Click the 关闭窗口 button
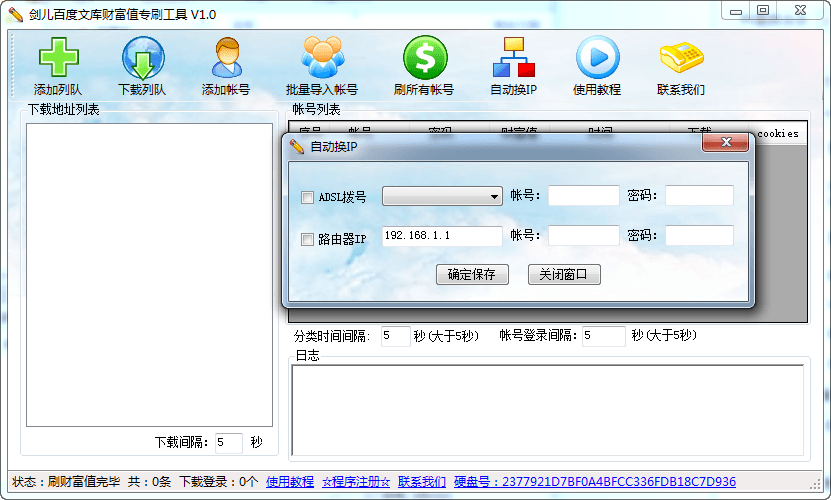This screenshot has width=831, height=500. 564,274
